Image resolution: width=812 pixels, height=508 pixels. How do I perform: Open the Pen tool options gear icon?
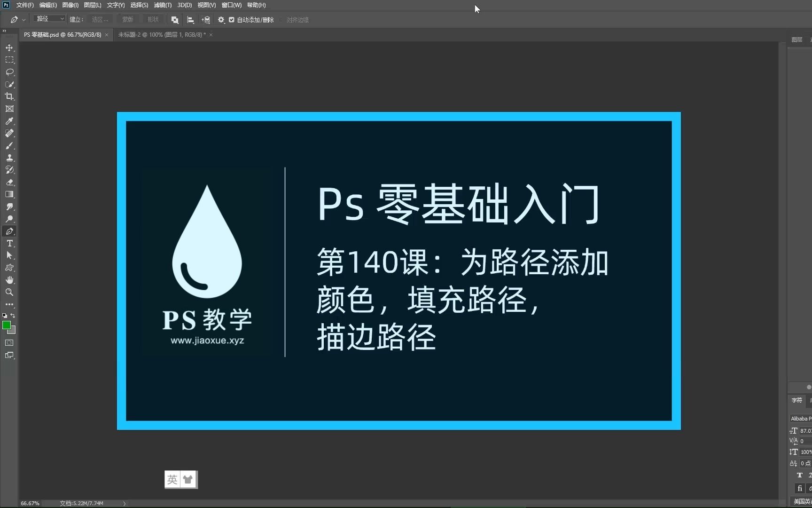point(221,20)
